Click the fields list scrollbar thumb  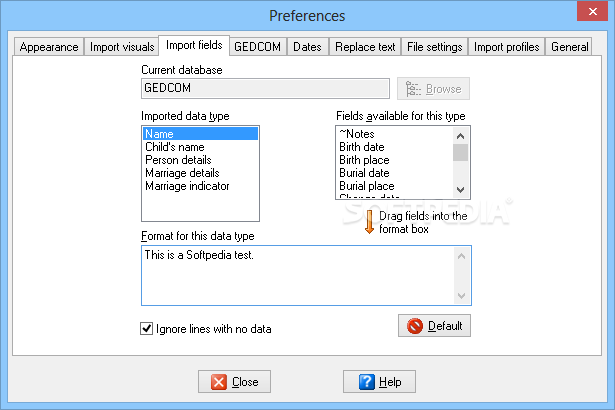tap(460, 153)
